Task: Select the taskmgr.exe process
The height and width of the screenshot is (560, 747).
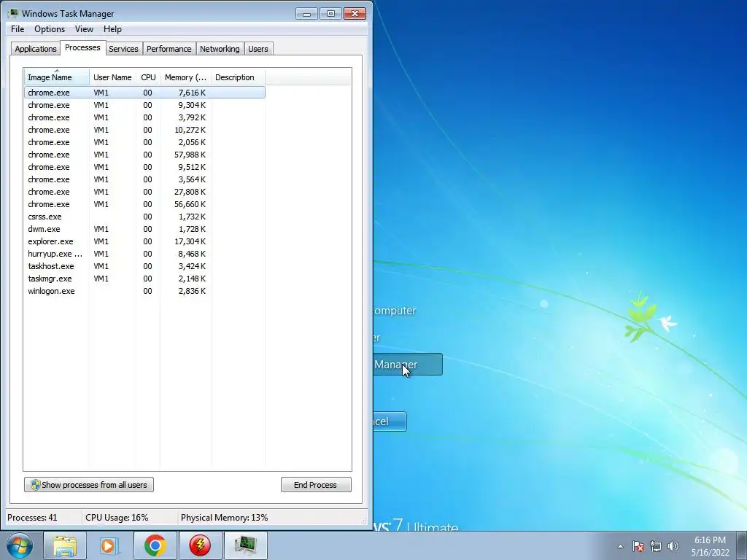Action: (144, 278)
